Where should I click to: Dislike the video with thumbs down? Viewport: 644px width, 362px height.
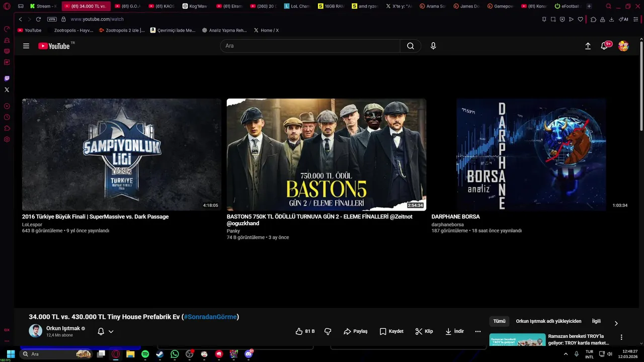328,331
